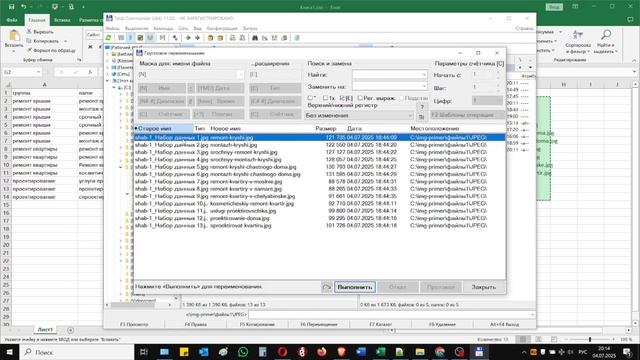This screenshot has width=640, height=360.
Task: Click the notepad icon at the toolbar's end
Action: point(297,38)
